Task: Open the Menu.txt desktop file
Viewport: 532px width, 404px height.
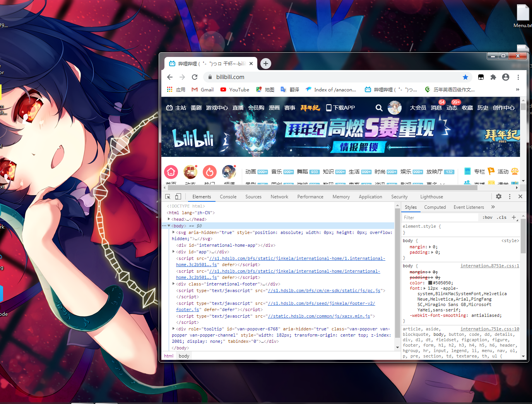Action: [523, 16]
